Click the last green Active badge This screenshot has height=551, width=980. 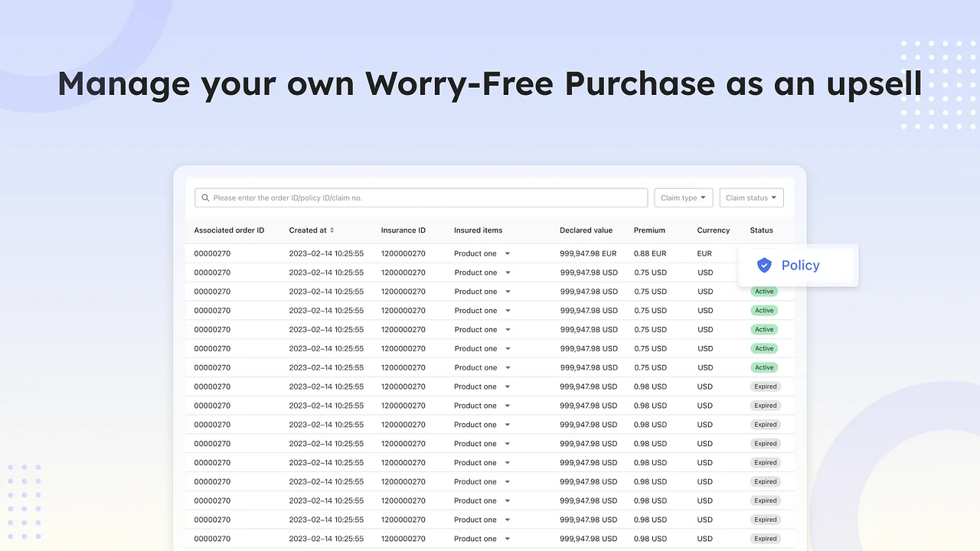764,367
